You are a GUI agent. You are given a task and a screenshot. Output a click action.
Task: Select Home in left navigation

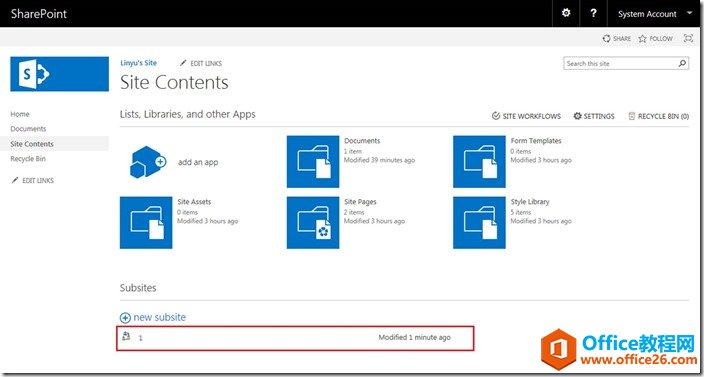(20, 114)
